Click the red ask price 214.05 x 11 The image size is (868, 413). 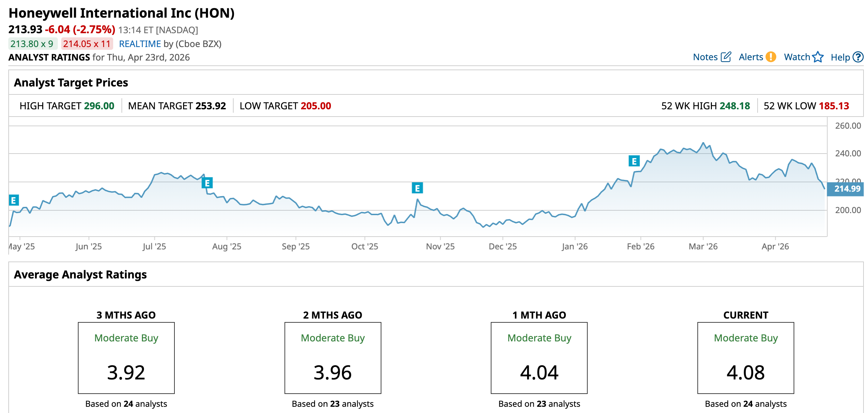tap(87, 44)
